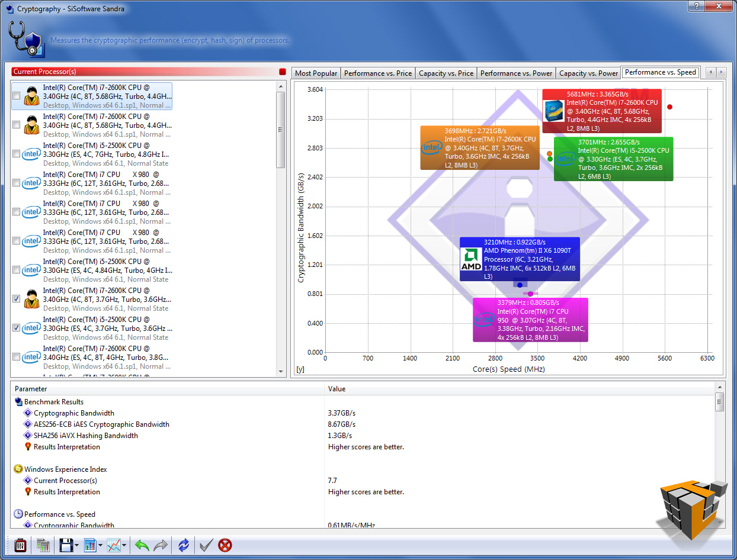The image size is (737, 560).
Task: Select the 1.3GB/s SHA256 value cell
Action: tap(340, 436)
